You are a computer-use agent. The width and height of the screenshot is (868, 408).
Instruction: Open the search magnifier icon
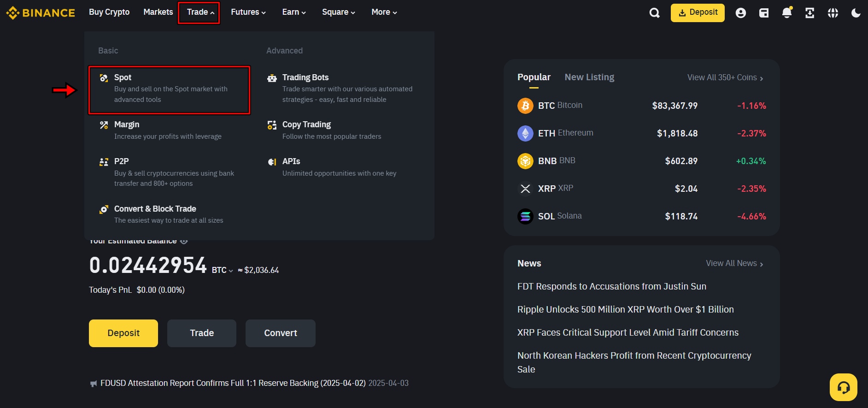click(654, 12)
